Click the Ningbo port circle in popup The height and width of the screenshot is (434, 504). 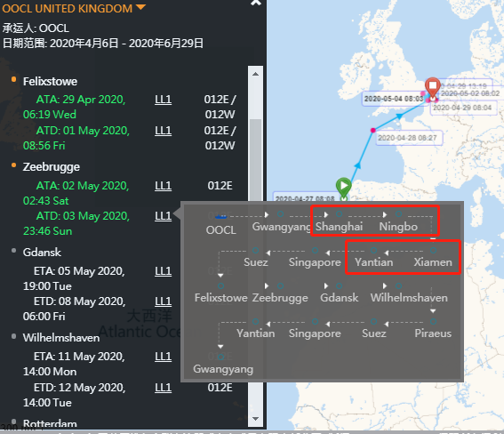click(398, 214)
